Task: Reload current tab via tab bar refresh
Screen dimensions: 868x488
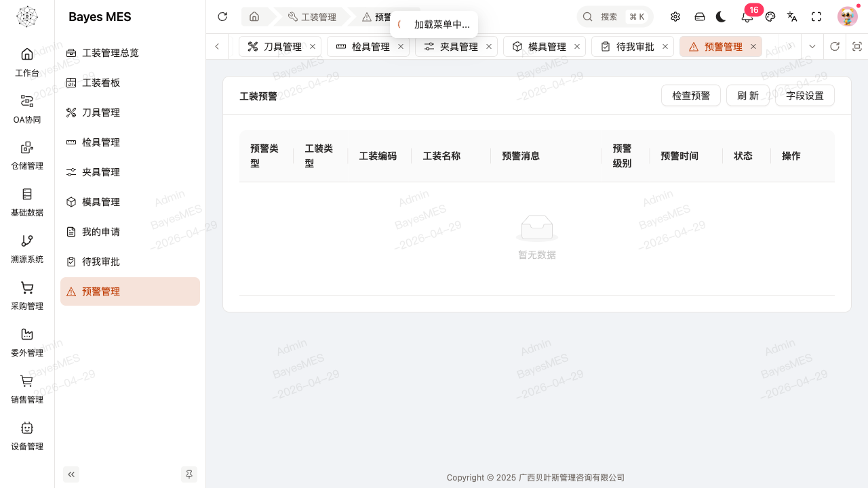Action: point(835,47)
